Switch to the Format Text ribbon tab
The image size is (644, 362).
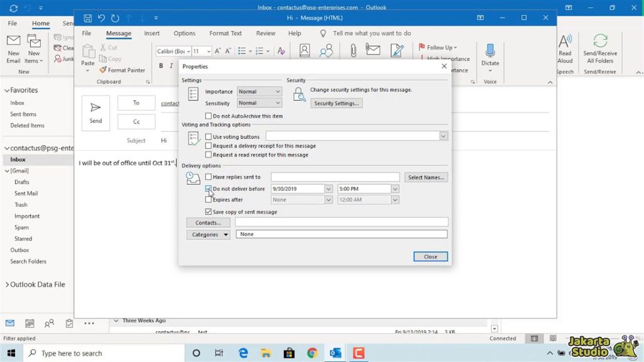tap(225, 33)
